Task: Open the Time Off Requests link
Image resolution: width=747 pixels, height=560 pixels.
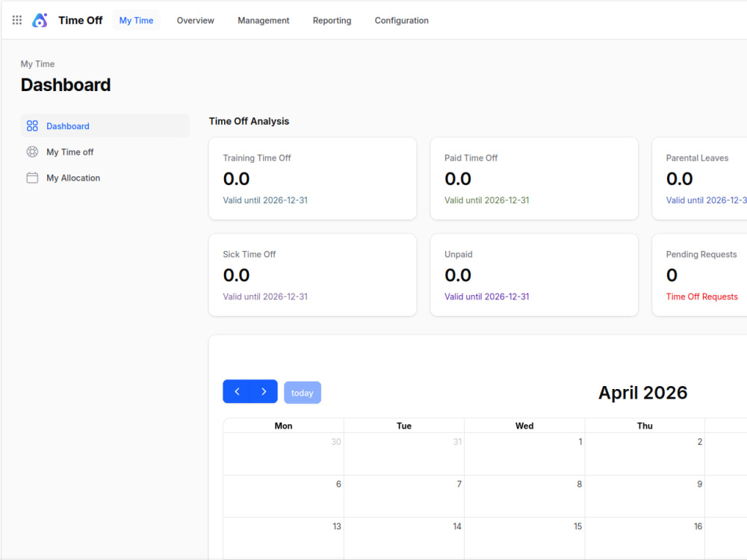Action: 701,296
